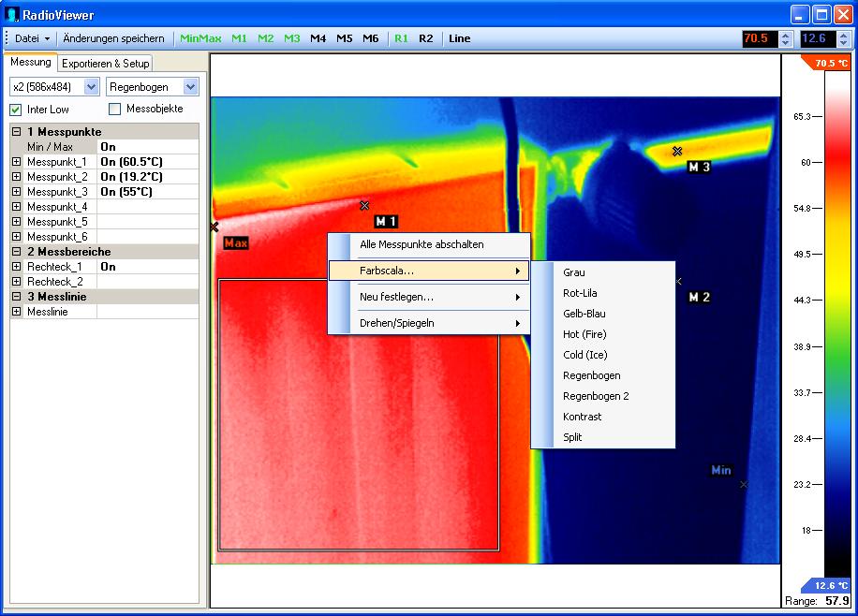Screen dimensions: 858x616
Task: Open the Regenbogen color palette dropdown
Action: [190, 87]
